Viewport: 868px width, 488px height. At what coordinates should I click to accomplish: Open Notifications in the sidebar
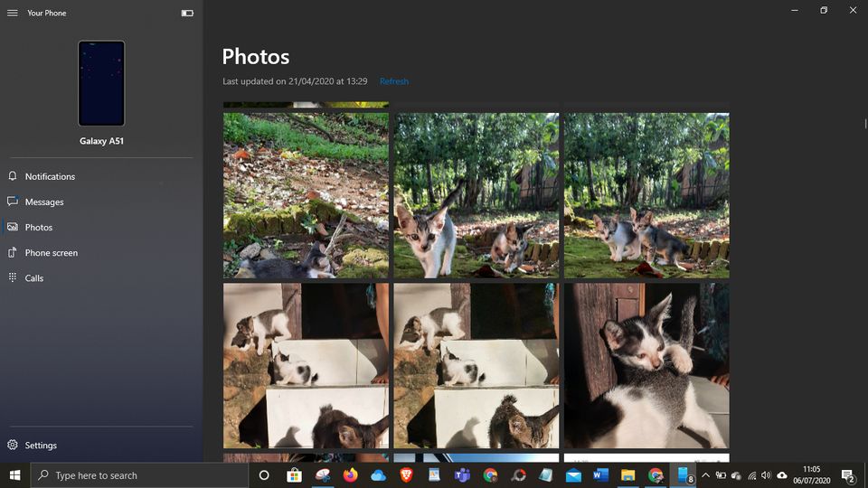(x=50, y=176)
